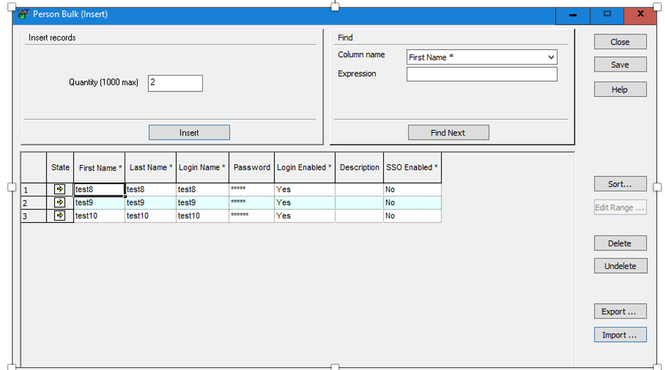Click the Quantity input field
The height and width of the screenshot is (370, 665).
click(x=175, y=83)
